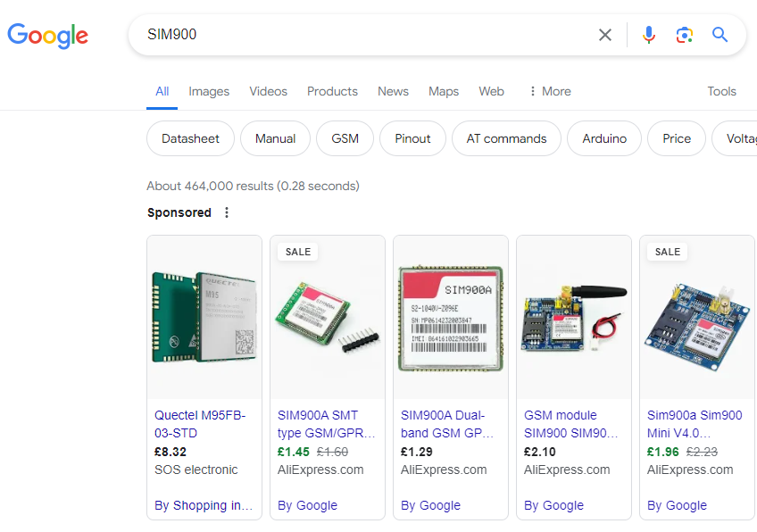This screenshot has height=532, width=757.
Task: Open the Maps results tab
Action: coord(444,91)
